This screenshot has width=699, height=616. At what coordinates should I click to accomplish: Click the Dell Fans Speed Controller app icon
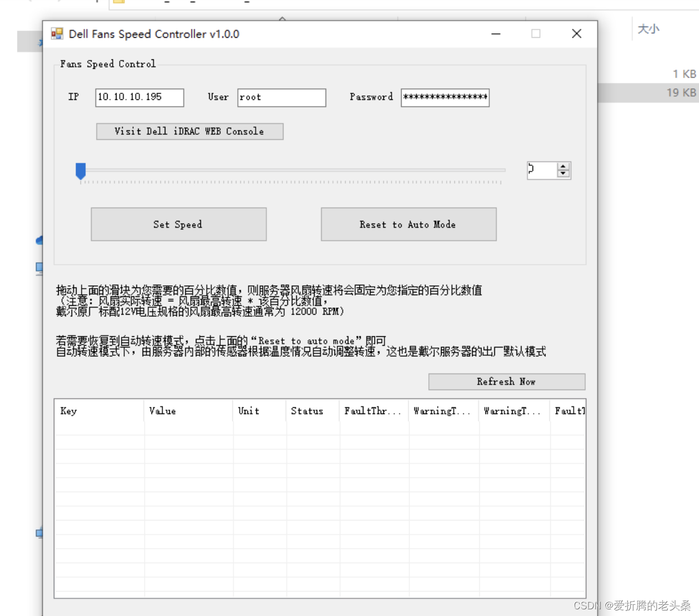tap(57, 34)
